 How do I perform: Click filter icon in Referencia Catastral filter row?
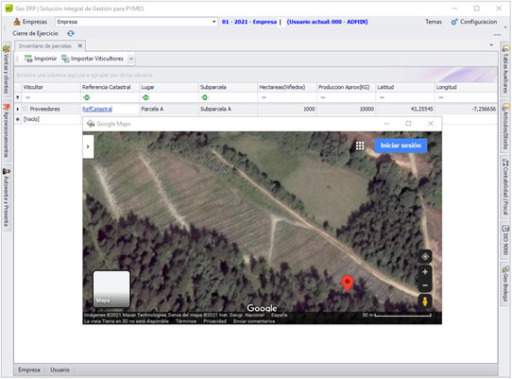tap(87, 98)
